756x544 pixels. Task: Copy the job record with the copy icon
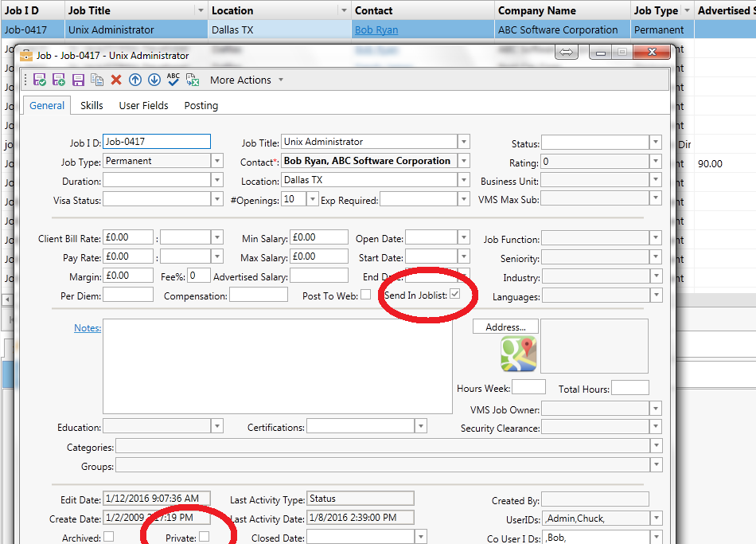click(97, 80)
